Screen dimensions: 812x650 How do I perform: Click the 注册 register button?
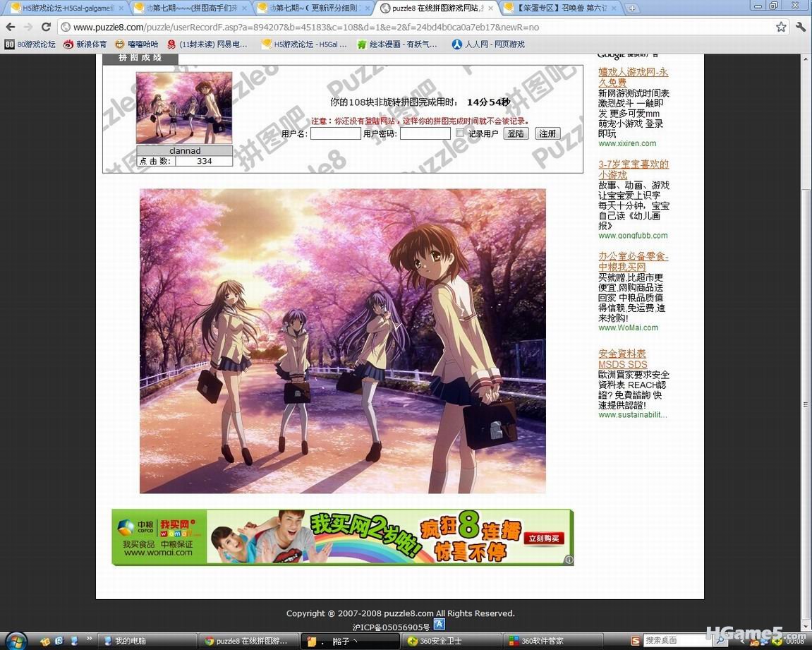coord(547,133)
